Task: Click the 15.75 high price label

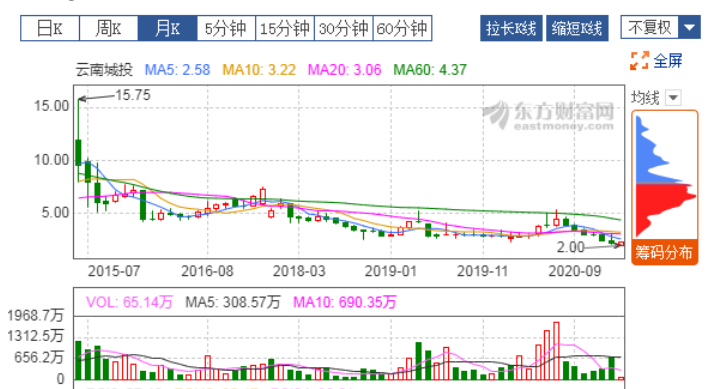Action: 133,95
